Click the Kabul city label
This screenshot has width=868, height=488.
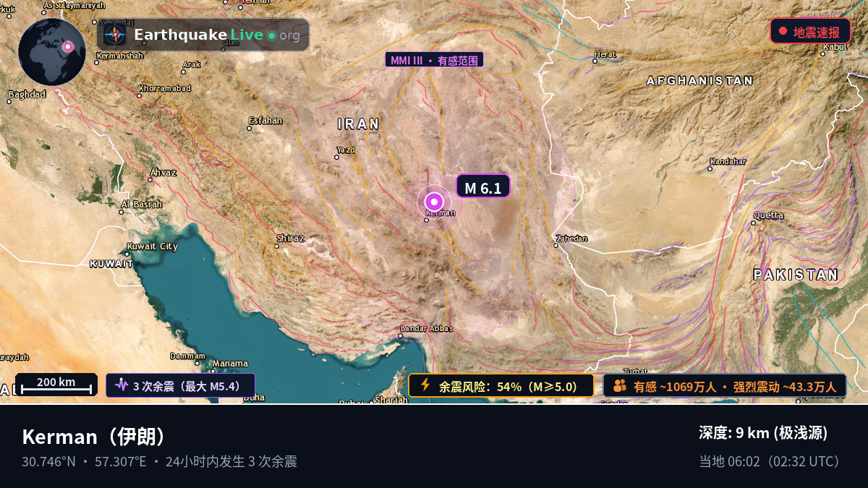pyautogui.click(x=834, y=47)
